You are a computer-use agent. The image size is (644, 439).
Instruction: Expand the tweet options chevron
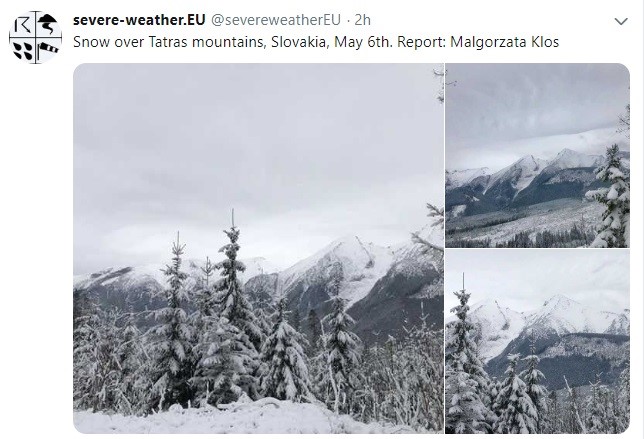[621, 21]
